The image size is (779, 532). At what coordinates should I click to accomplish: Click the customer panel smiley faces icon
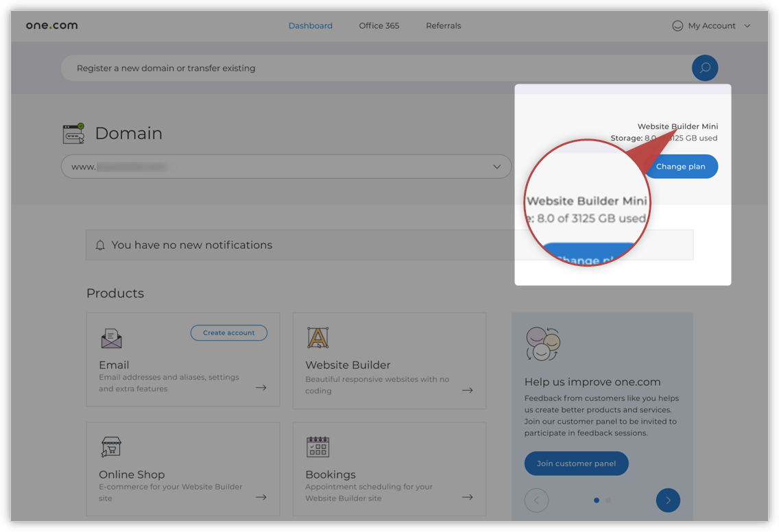click(x=542, y=343)
